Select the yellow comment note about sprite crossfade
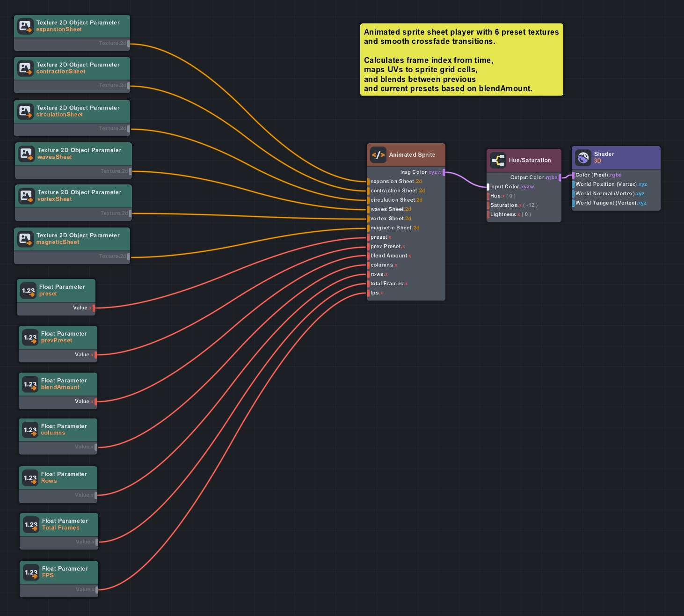Viewport: 684px width, 616px height. pyautogui.click(x=461, y=59)
